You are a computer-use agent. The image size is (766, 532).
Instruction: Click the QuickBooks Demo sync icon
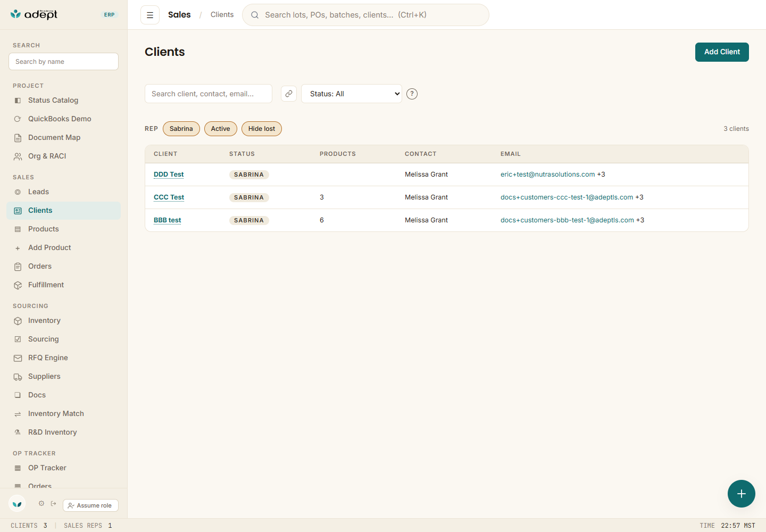tap(18, 119)
